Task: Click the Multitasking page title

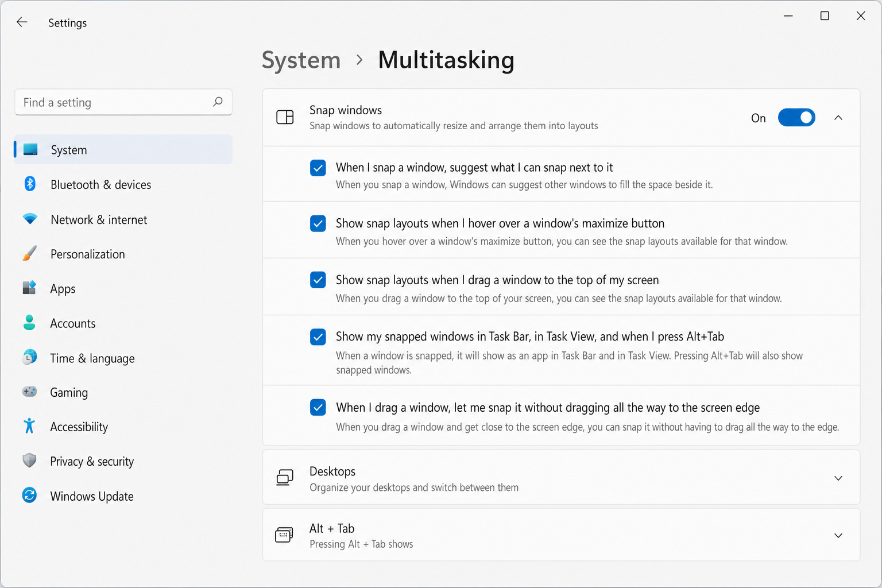Action: (x=446, y=60)
